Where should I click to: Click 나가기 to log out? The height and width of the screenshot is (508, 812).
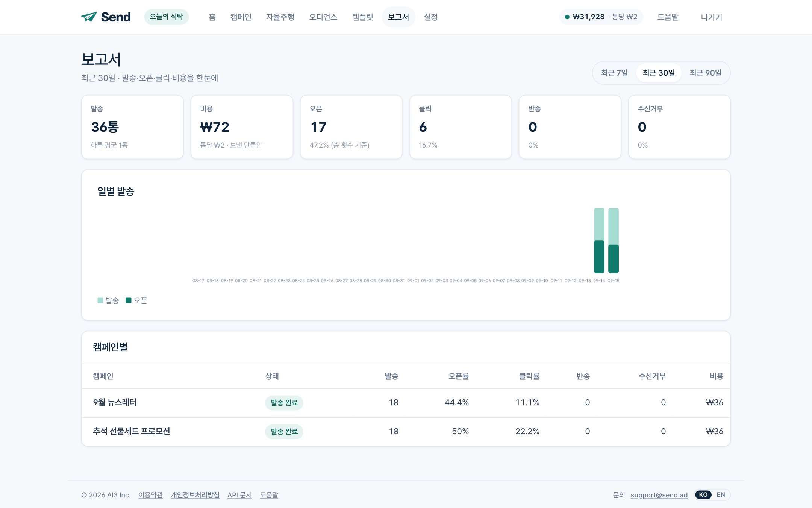click(711, 17)
